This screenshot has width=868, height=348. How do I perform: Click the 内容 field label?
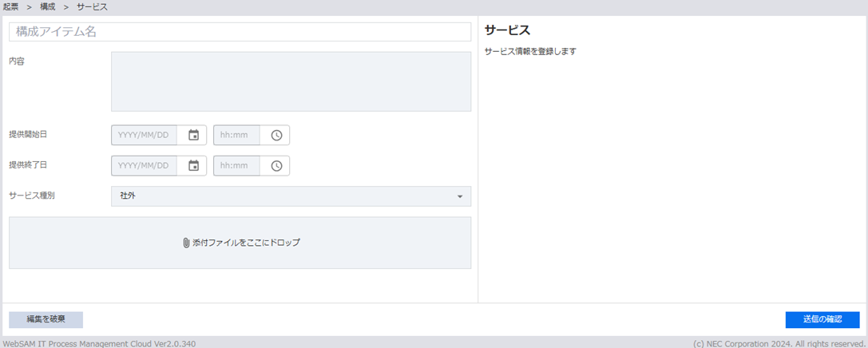coord(17,61)
